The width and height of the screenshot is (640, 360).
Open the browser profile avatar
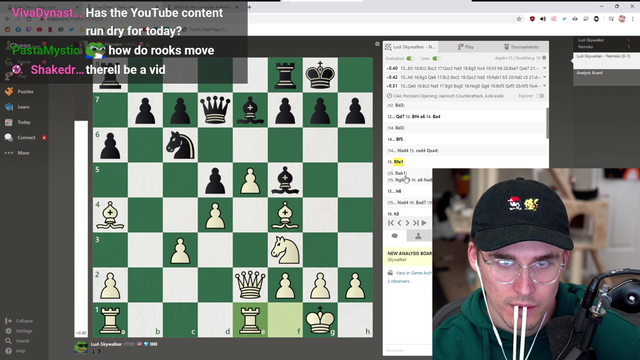coord(622,18)
